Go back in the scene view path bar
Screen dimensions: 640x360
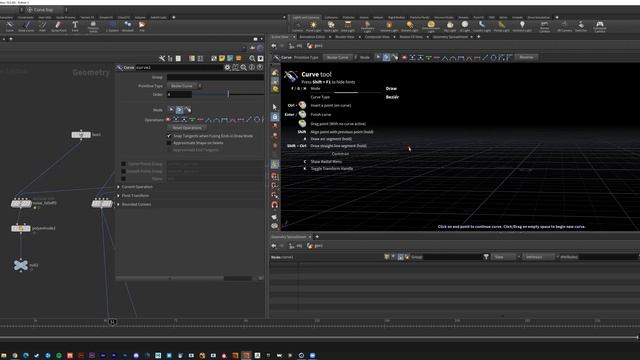[274, 46]
